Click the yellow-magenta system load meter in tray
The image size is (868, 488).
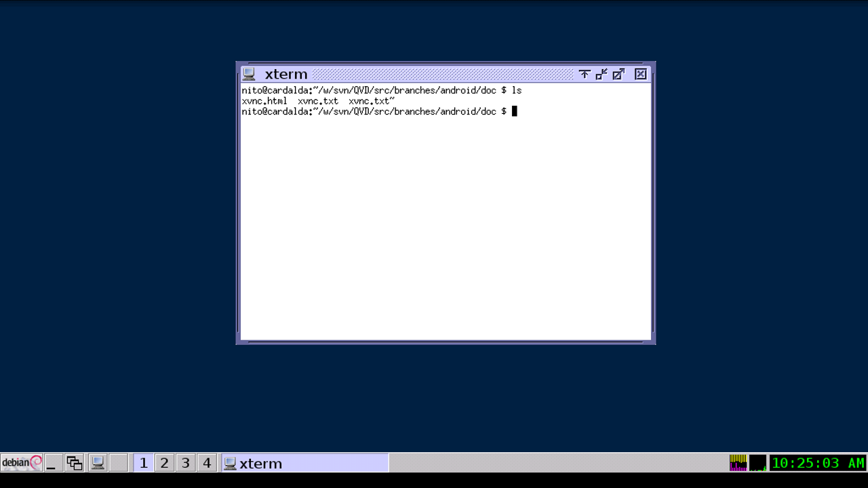[738, 463]
